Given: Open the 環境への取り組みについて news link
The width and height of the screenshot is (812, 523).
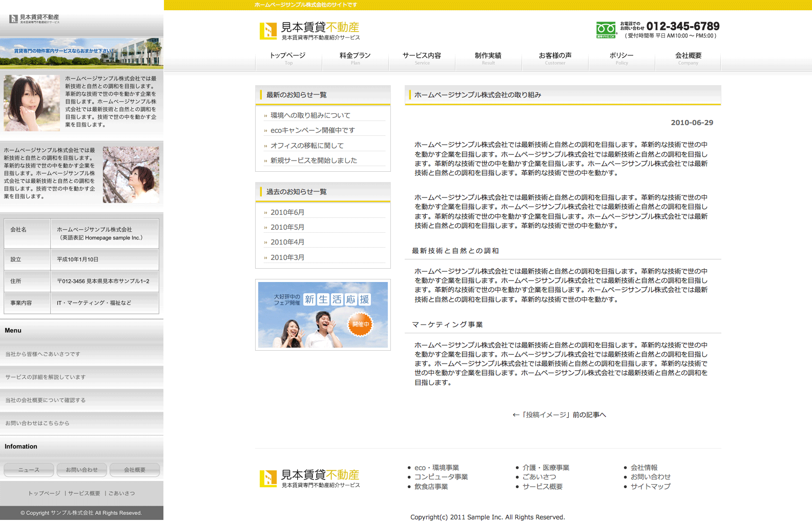Looking at the screenshot, I should 310,115.
